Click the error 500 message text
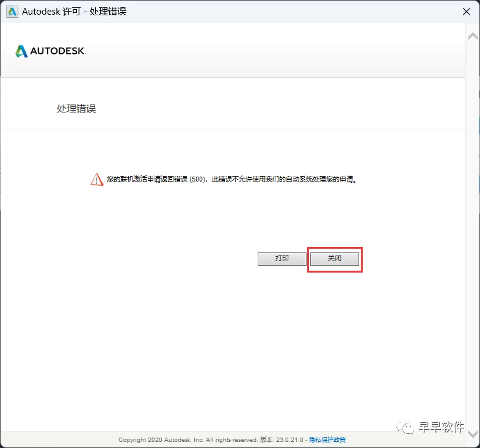 pyautogui.click(x=231, y=179)
